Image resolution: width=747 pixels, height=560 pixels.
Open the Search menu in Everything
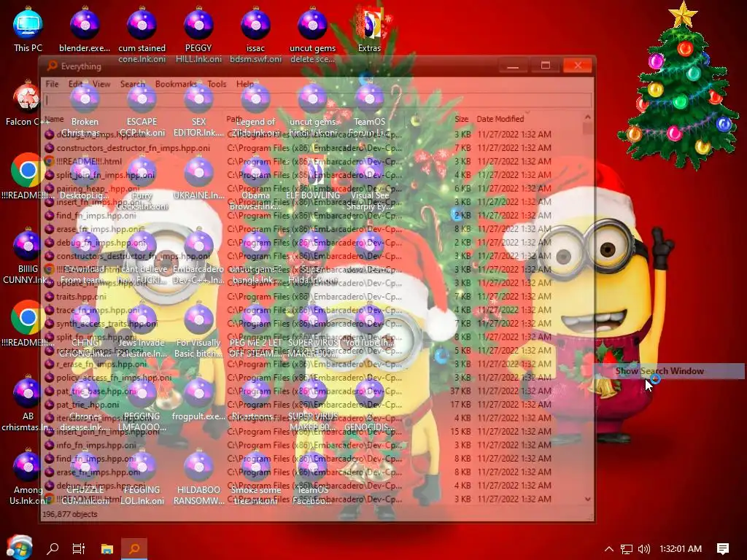pos(133,85)
